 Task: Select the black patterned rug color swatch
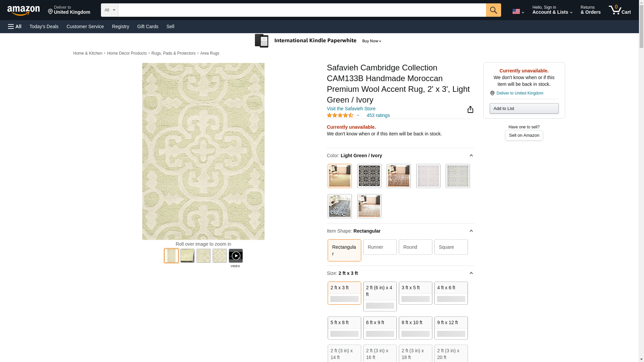pyautogui.click(x=369, y=176)
